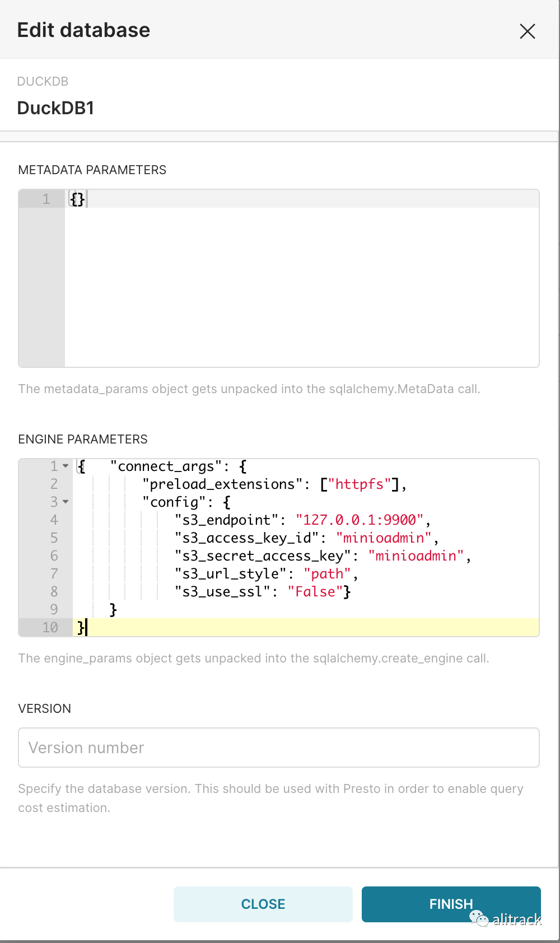Close the Edit database dialog with X
560x943 pixels.
click(x=527, y=31)
